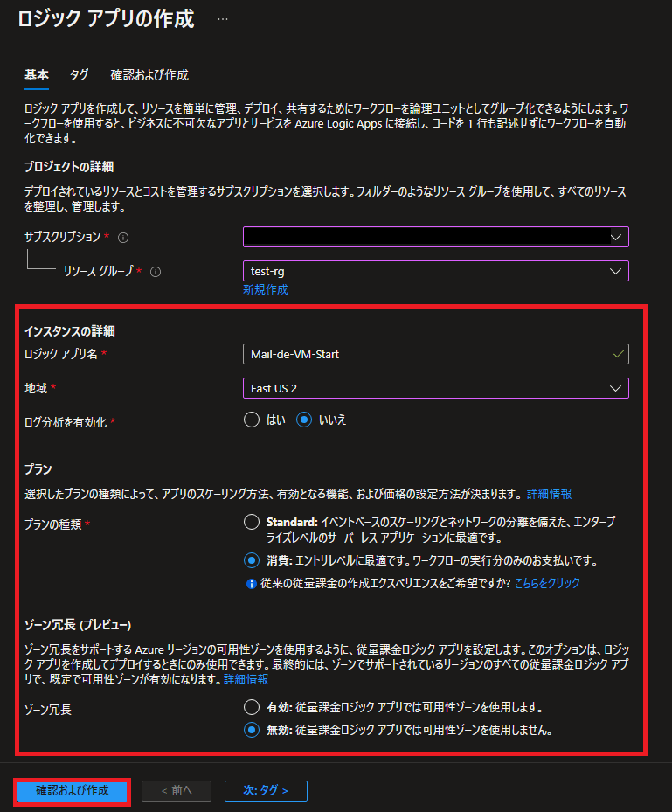The height and width of the screenshot is (812, 672).
Task: Click the プランの種類 label
Action: [53, 524]
